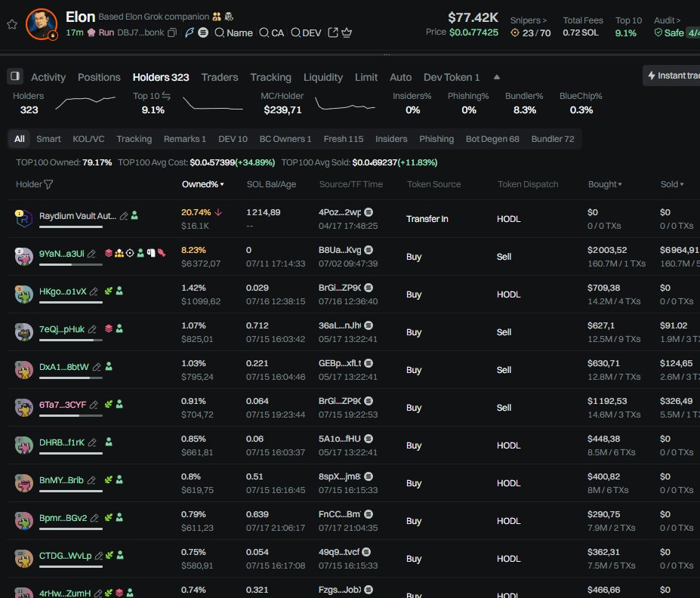
Task: Open the Dev Token 1 tab
Action: (452, 77)
